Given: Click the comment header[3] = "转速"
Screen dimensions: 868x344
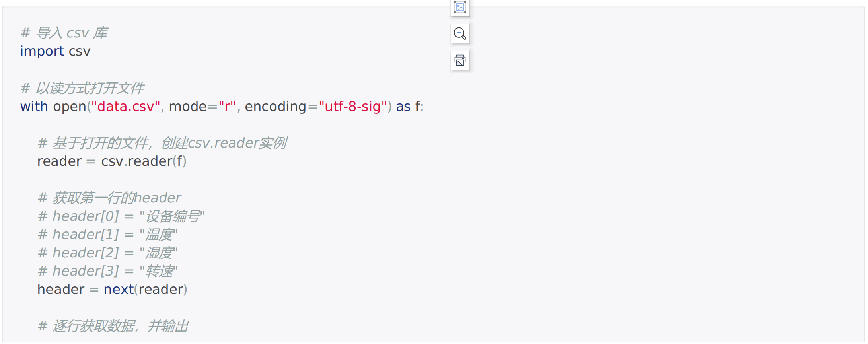Looking at the screenshot, I should click(x=107, y=271).
